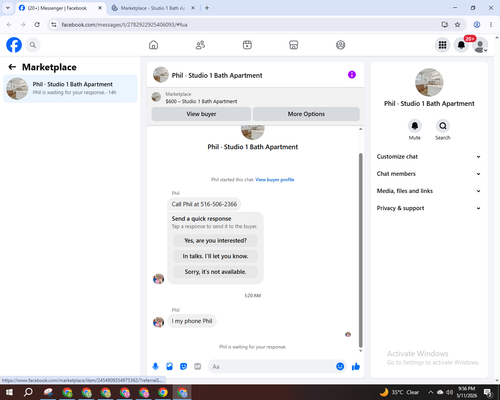Expand Media, files and links section

[429, 191]
